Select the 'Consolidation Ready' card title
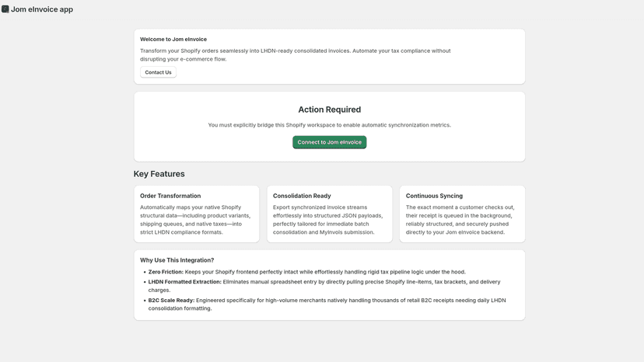The width and height of the screenshot is (644, 362). pyautogui.click(x=302, y=196)
